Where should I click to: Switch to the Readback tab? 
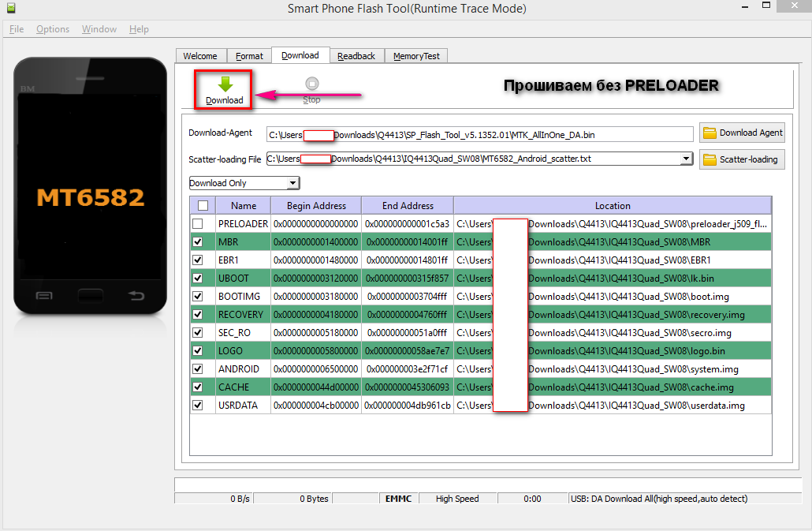[356, 56]
